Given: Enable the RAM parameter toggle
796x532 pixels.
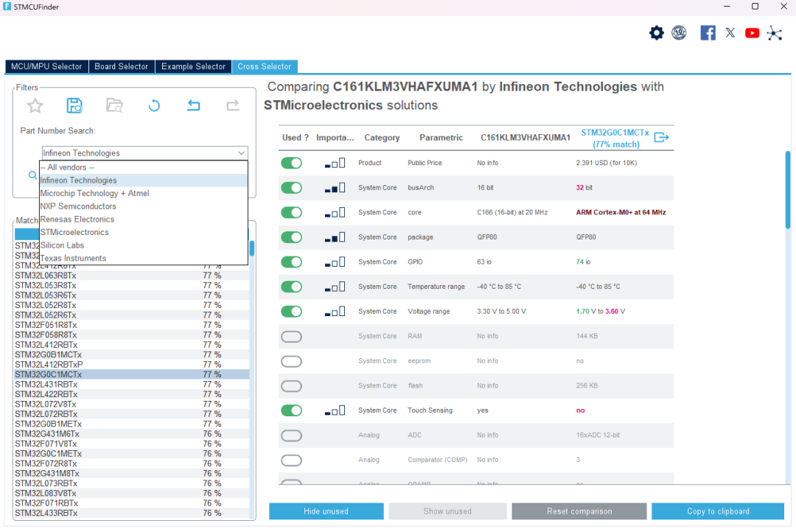Looking at the screenshot, I should 291,337.
